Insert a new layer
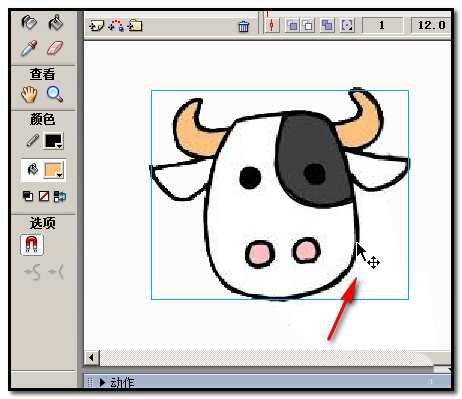462x399 pixels. coord(96,26)
